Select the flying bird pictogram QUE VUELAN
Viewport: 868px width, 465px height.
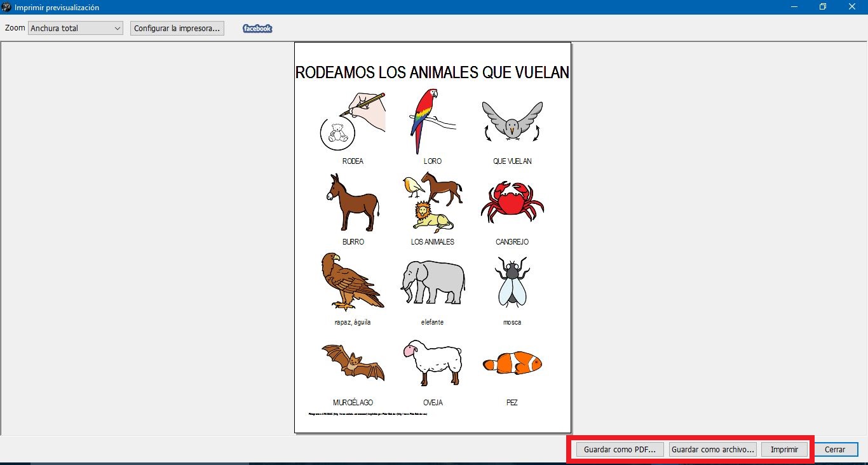pyautogui.click(x=512, y=121)
